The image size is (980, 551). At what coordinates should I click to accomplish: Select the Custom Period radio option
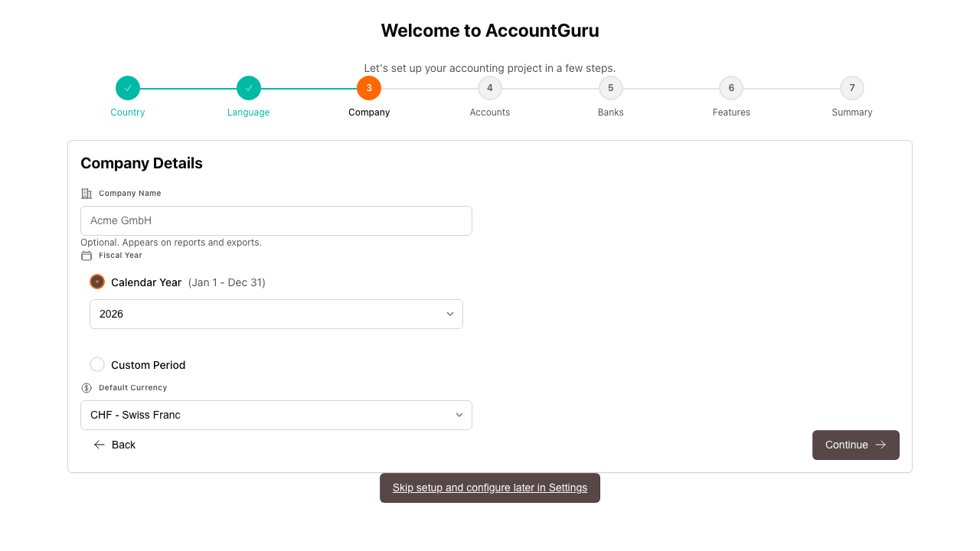click(97, 364)
